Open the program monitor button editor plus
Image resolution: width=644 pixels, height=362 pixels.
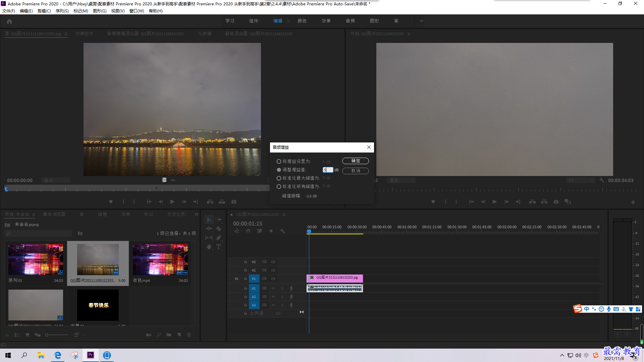pyautogui.click(x=633, y=202)
